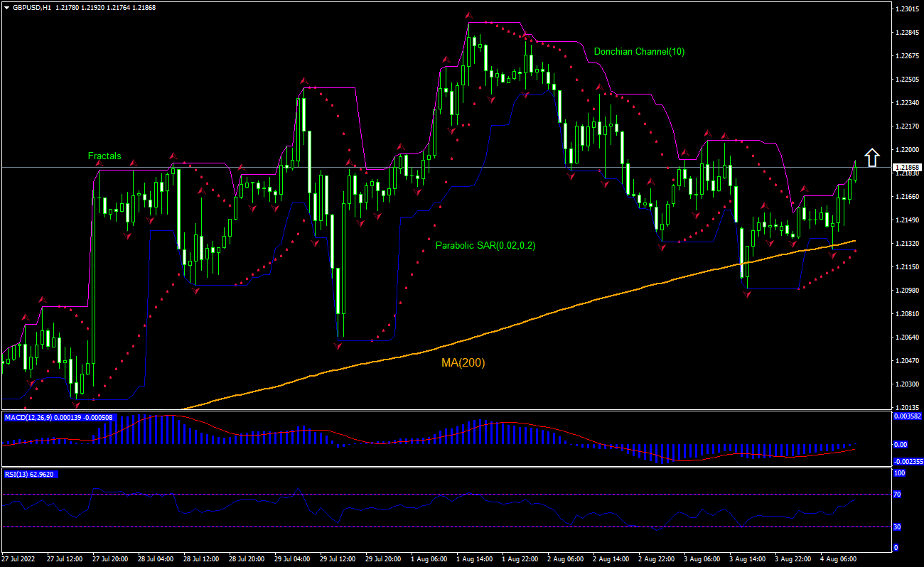This screenshot has height=567, width=924.
Task: Click the Fractals text label
Action: click(x=104, y=156)
